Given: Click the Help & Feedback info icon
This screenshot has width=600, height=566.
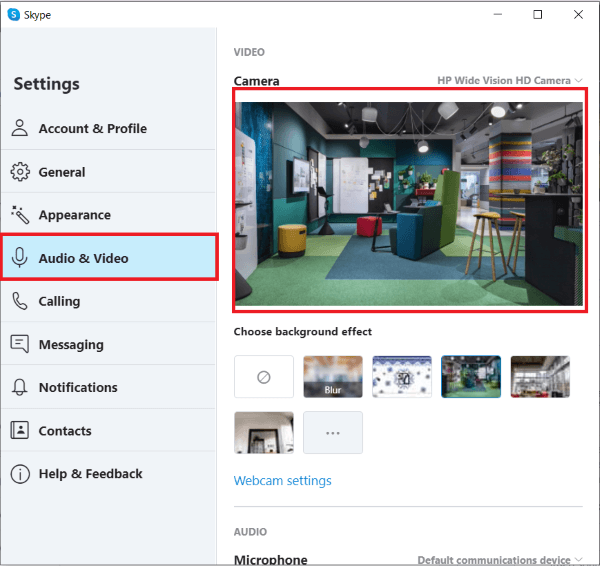Looking at the screenshot, I should point(20,474).
